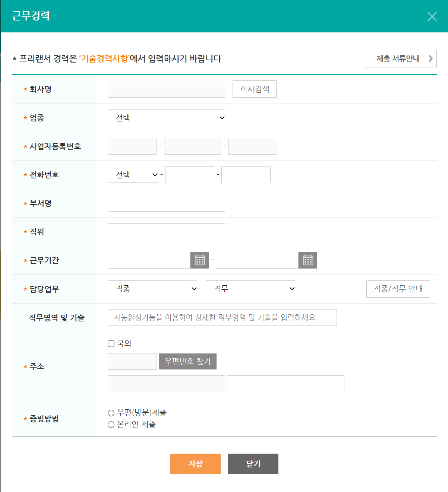448x492 pixels.
Task: Click the 근무기간 end date field
Action: [x=257, y=260]
